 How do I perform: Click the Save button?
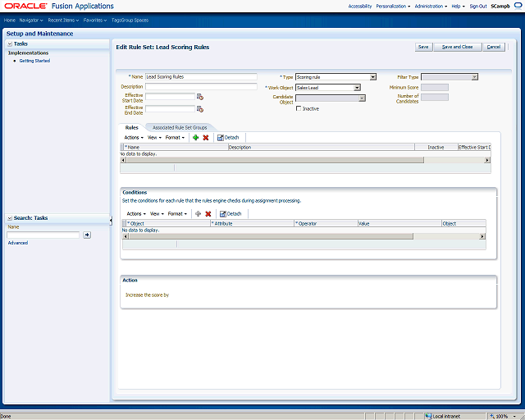point(423,47)
